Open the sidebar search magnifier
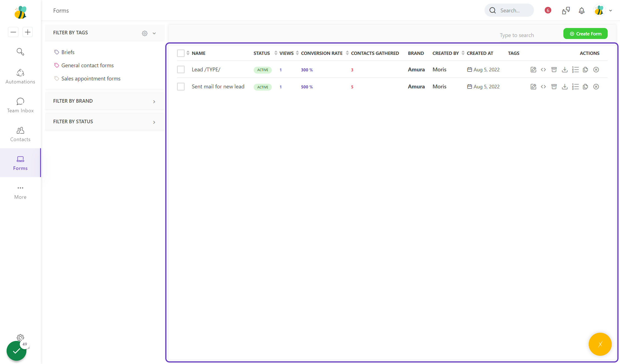The width and height of the screenshot is (620, 364). [20, 52]
